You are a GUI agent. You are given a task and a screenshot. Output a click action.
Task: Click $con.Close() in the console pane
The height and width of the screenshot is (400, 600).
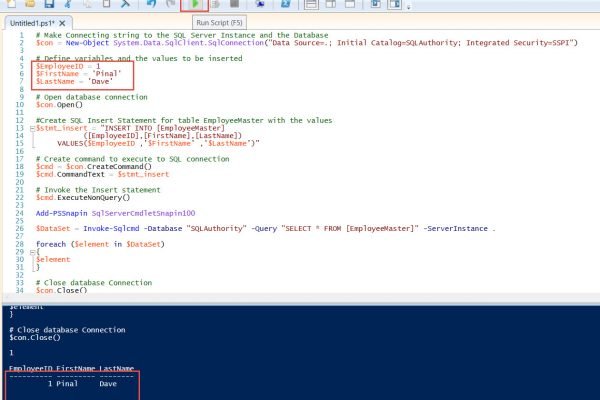click(x=35, y=338)
